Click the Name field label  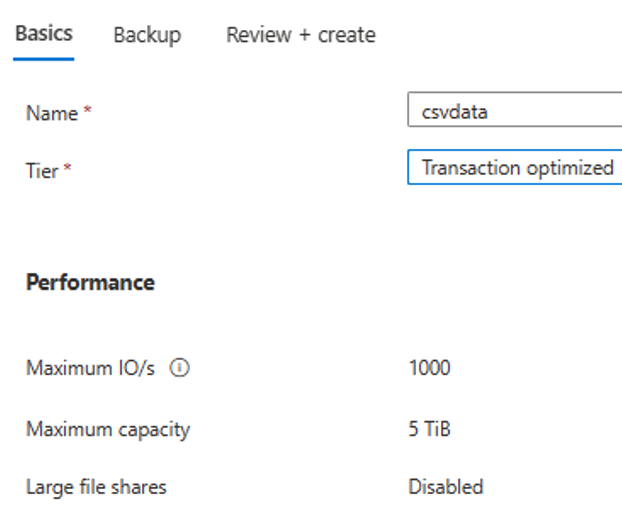(51, 113)
